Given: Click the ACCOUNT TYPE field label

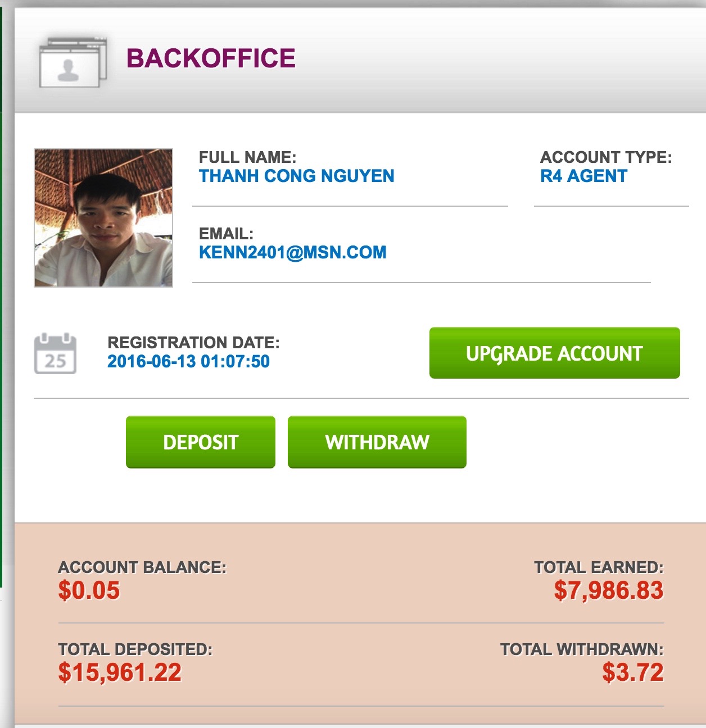Looking at the screenshot, I should pos(606,157).
